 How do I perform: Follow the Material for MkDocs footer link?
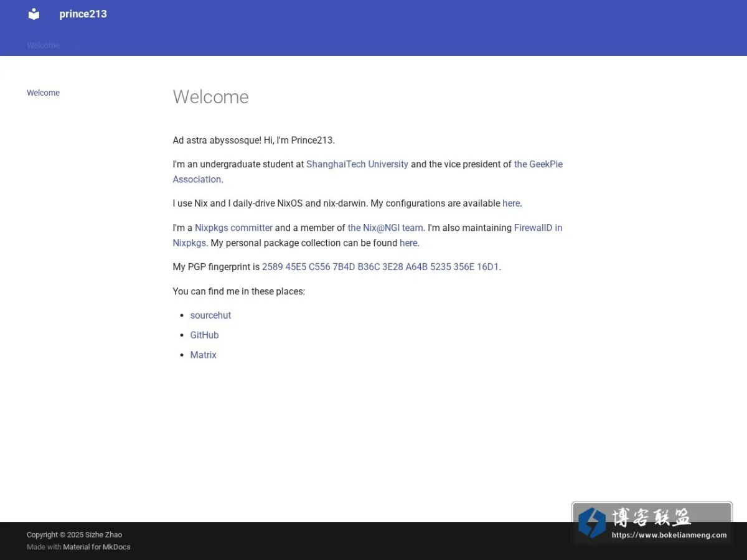coord(96,547)
